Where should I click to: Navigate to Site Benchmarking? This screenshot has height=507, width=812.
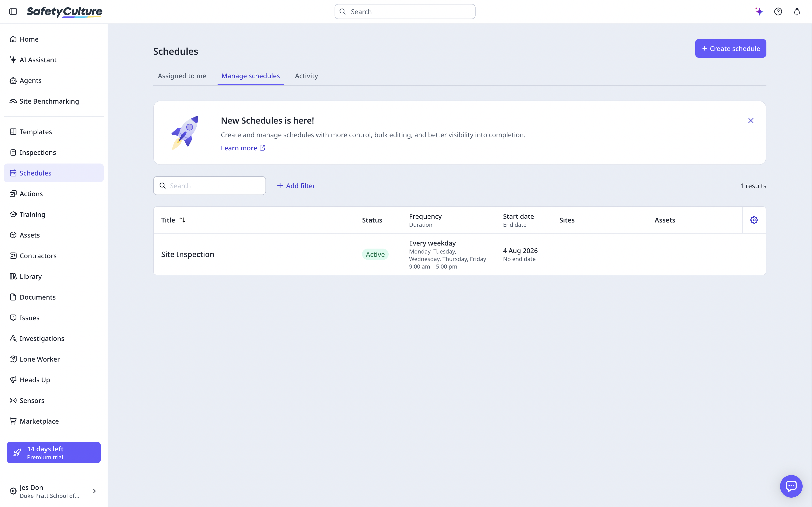point(54,101)
